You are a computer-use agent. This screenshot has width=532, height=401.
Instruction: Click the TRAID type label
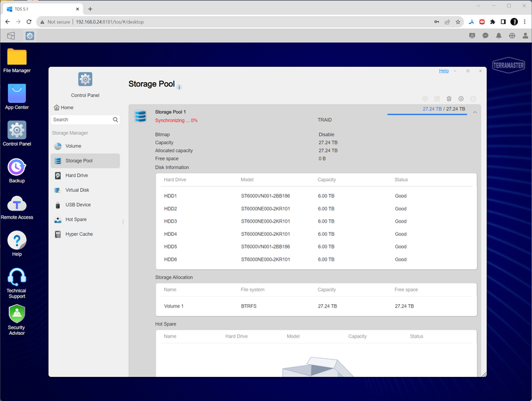pos(324,120)
